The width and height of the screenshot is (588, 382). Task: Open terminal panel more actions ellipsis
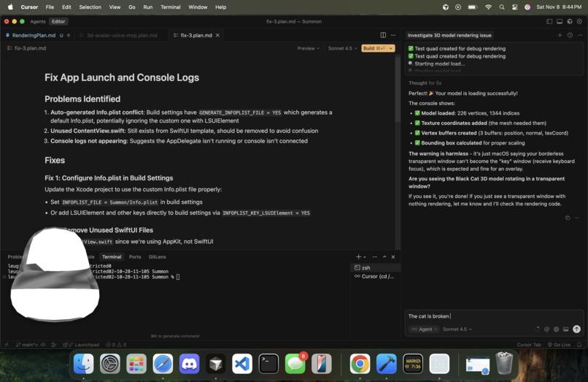pyautogui.click(x=375, y=257)
